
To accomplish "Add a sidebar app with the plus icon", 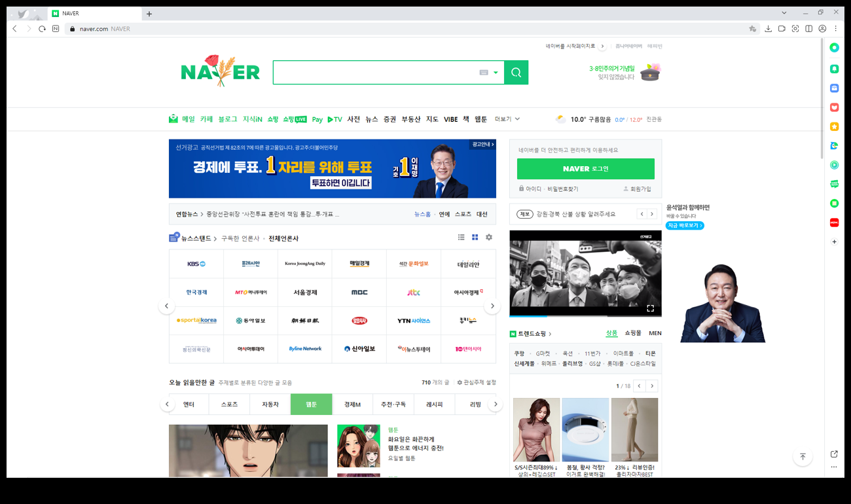I will pyautogui.click(x=834, y=242).
